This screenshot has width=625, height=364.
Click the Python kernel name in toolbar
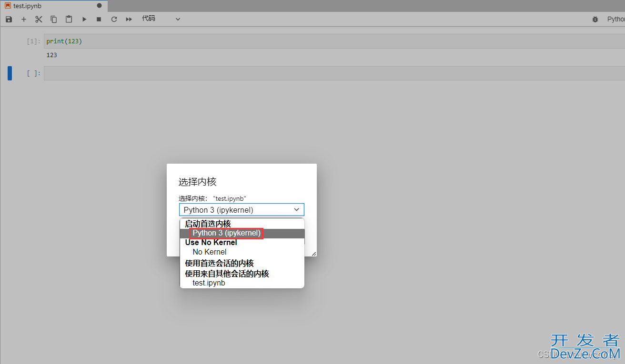pyautogui.click(x=615, y=19)
